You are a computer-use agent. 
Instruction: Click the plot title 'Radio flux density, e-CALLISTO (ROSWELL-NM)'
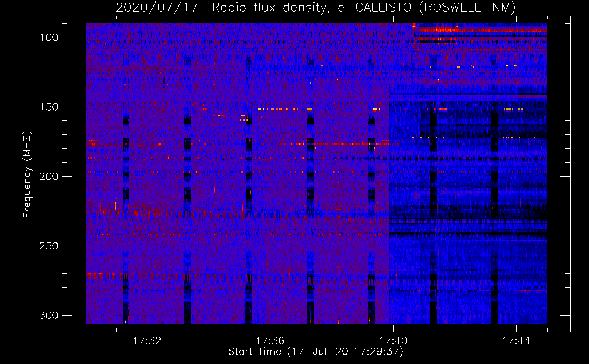point(364,7)
